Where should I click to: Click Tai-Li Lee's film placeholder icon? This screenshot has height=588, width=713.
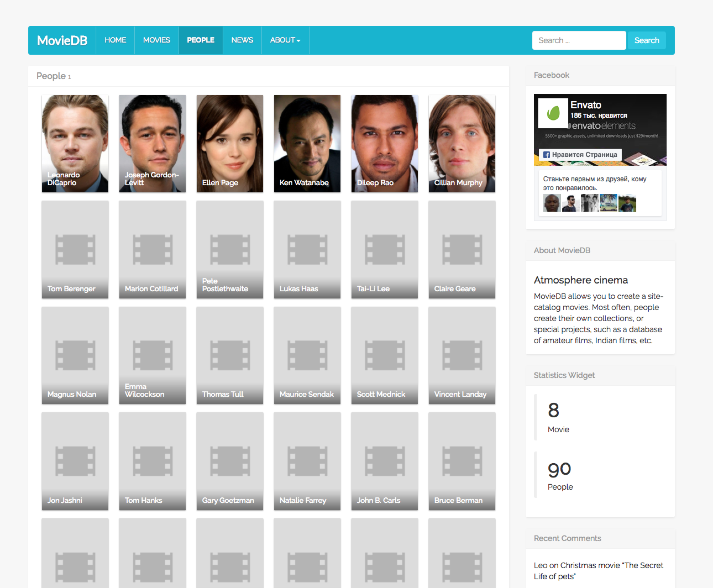pos(384,249)
